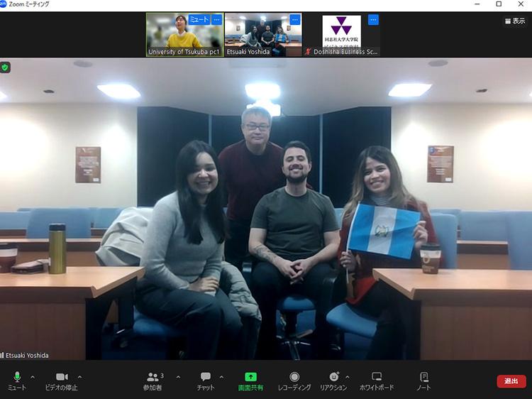Start recording the meeting
Image resolution: width=532 pixels, height=399 pixels.
(x=294, y=380)
